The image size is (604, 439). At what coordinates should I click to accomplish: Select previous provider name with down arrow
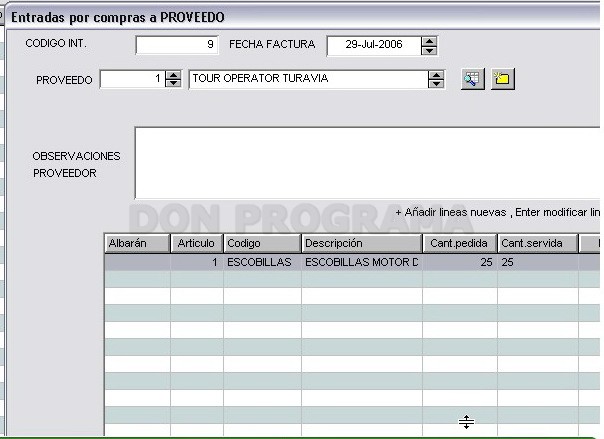(436, 84)
